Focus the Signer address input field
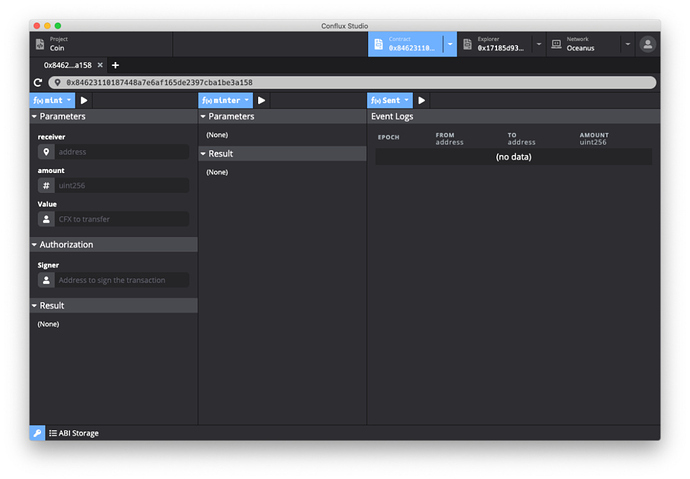Screen dimensions: 690x479 121,280
